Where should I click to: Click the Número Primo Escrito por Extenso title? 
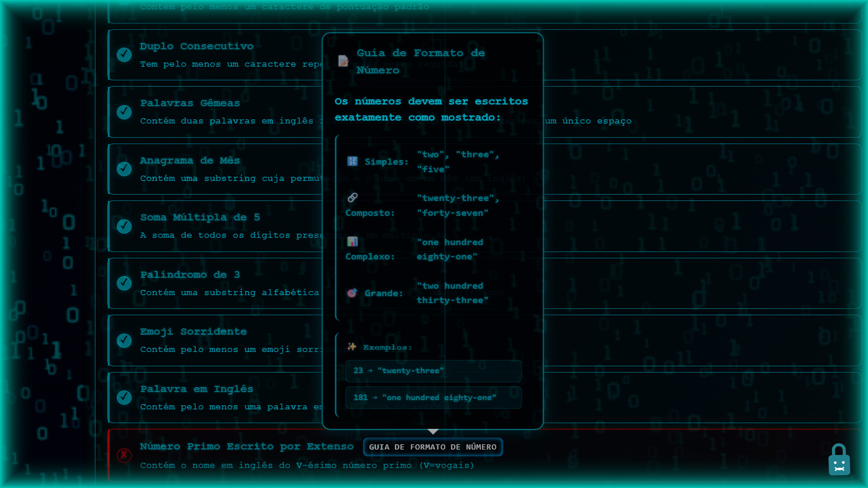click(x=246, y=446)
